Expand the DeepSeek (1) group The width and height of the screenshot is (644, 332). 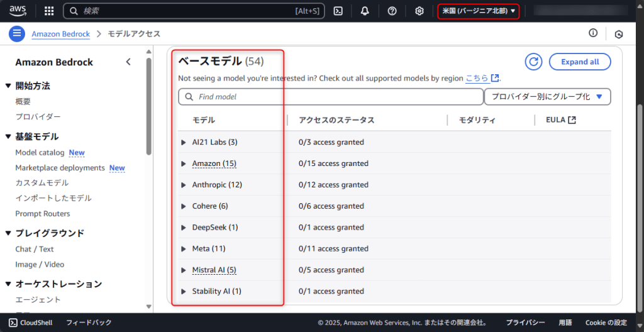pyautogui.click(x=184, y=228)
